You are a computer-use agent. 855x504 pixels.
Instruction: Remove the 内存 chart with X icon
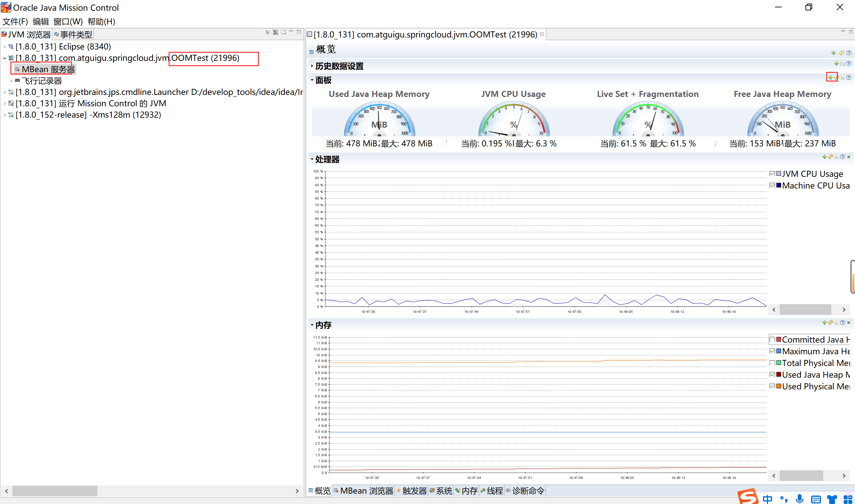(849, 323)
